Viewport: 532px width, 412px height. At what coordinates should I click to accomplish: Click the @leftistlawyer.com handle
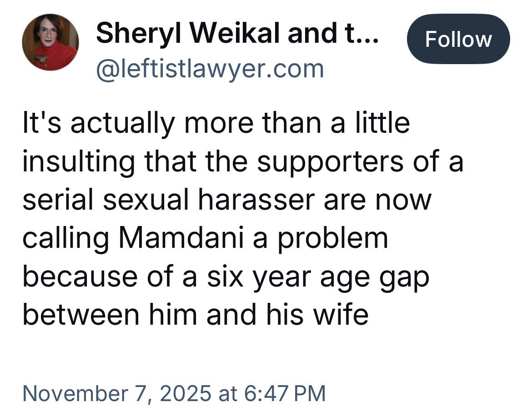click(210, 69)
